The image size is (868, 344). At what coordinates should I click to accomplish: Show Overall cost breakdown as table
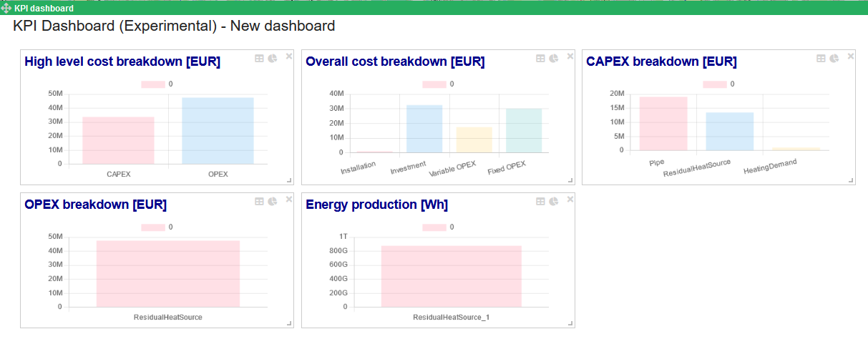[540, 59]
